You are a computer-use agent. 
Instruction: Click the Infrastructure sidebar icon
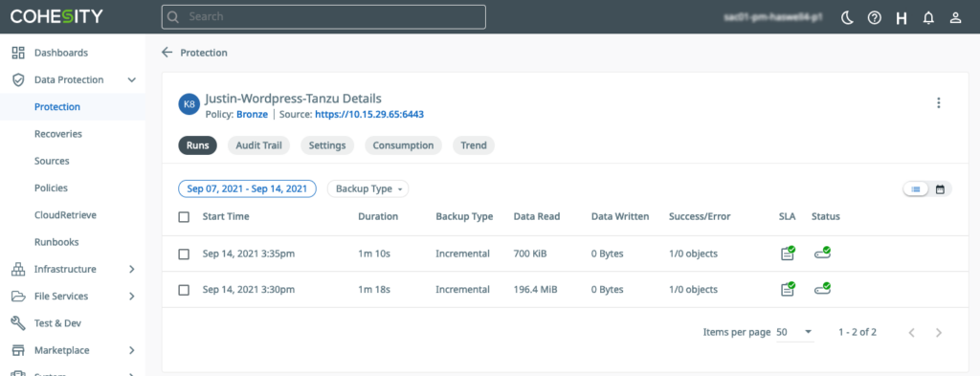pyautogui.click(x=18, y=269)
